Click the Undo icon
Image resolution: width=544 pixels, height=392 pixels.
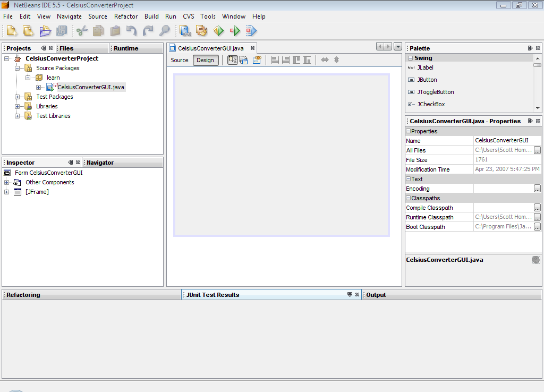pyautogui.click(x=131, y=31)
